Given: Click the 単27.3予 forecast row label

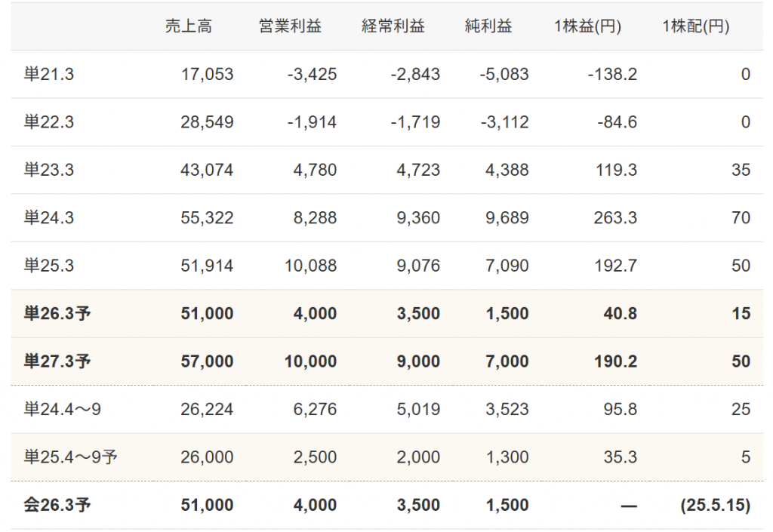Looking at the screenshot, I should click(57, 361).
